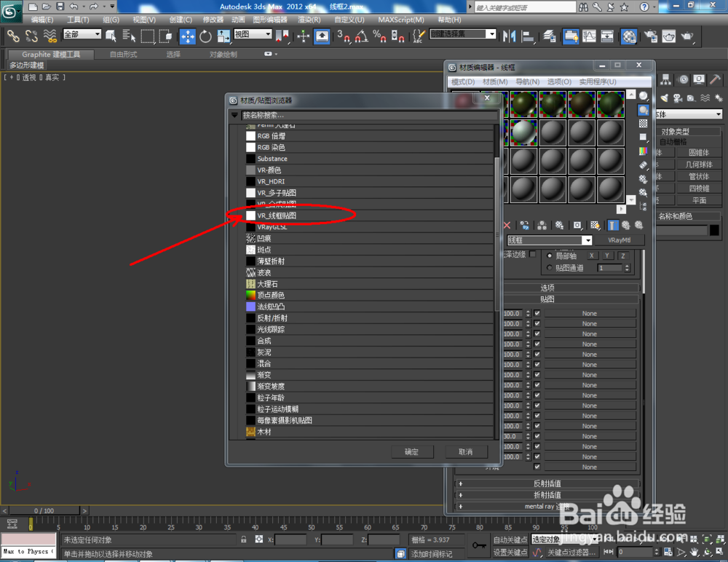This screenshot has width=728, height=562.
Task: Toggle 自动关键点 auto key mode
Action: [x=510, y=539]
